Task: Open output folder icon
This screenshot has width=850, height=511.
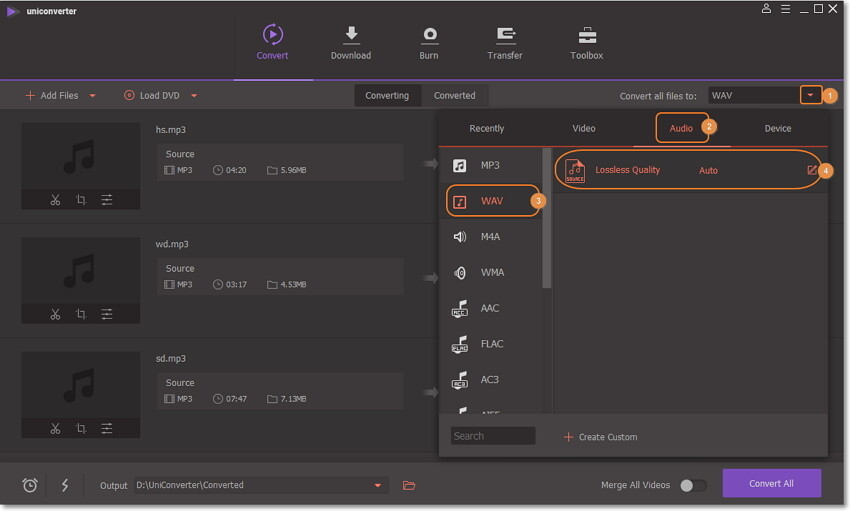Action: [x=409, y=486]
